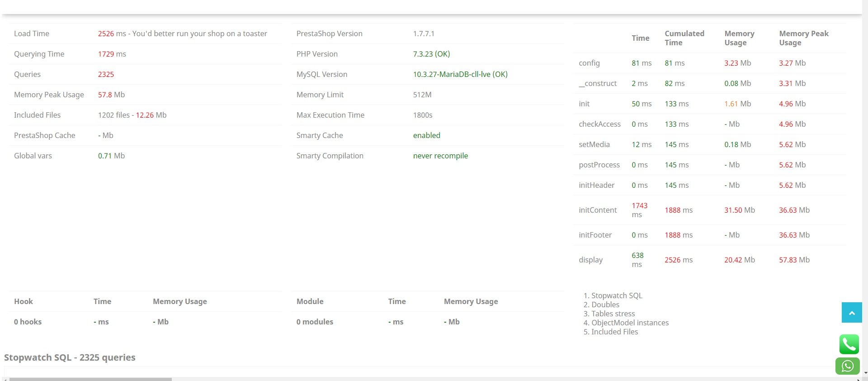Open the WhatsApp chat icon

(848, 366)
